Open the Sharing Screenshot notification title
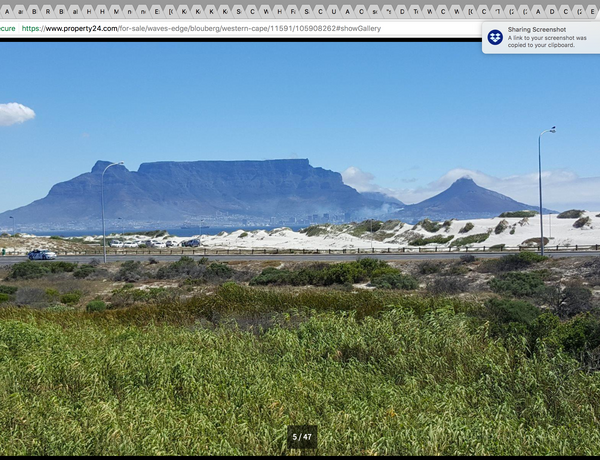Viewport: 600px width, 460px height. click(534, 30)
